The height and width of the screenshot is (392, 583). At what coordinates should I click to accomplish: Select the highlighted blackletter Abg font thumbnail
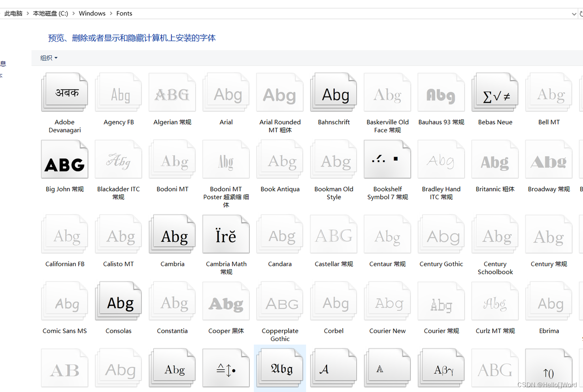(x=280, y=368)
